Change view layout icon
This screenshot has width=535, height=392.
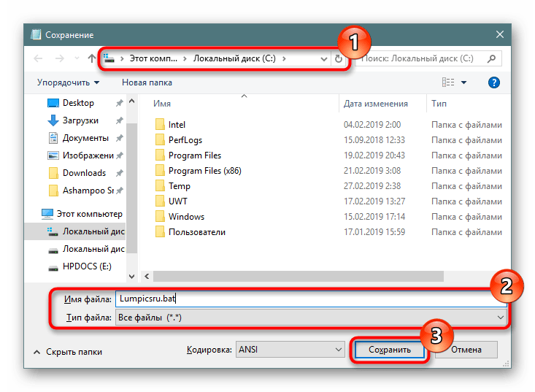(x=448, y=82)
